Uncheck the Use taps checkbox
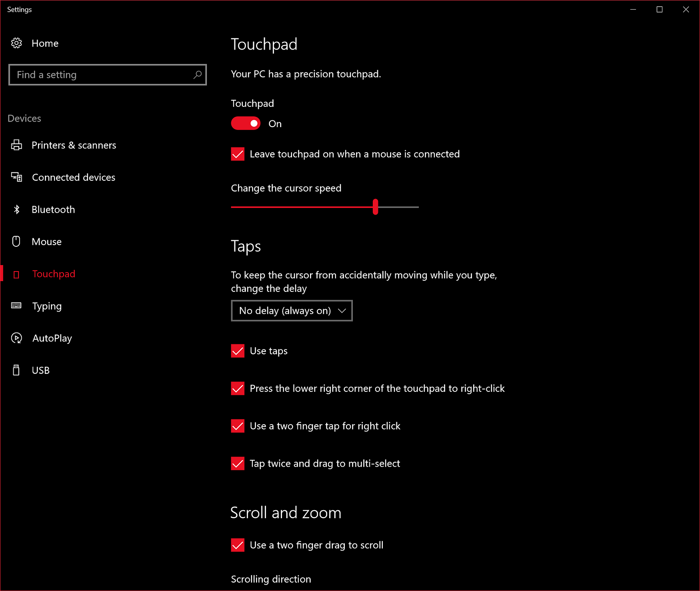Screen dimensions: 700x591 [238, 351]
